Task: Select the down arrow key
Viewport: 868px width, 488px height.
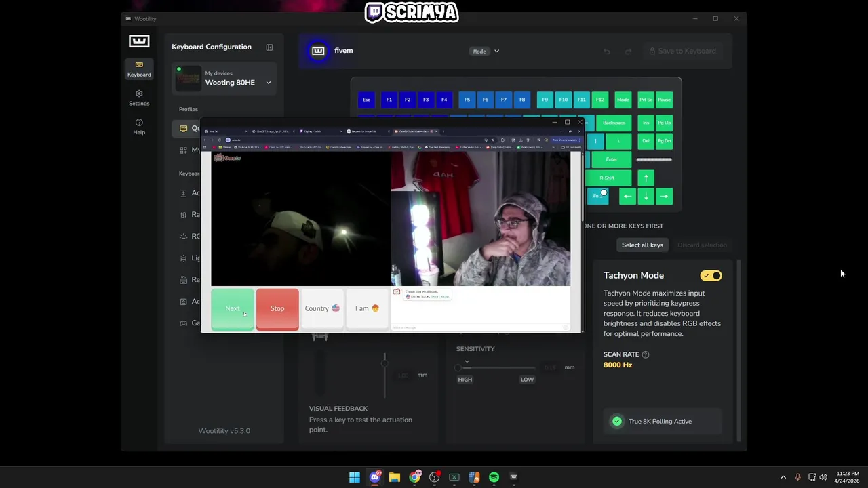Action: [x=646, y=196]
